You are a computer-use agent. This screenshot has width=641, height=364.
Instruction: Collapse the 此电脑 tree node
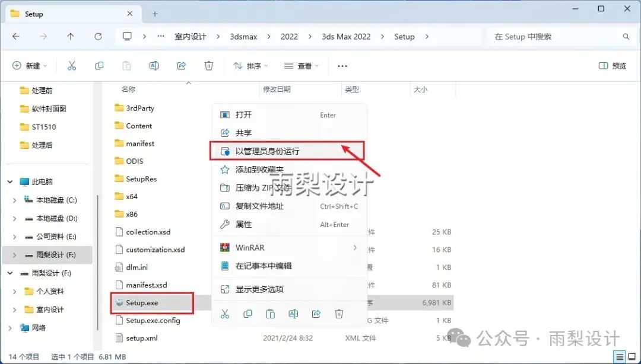[10, 182]
